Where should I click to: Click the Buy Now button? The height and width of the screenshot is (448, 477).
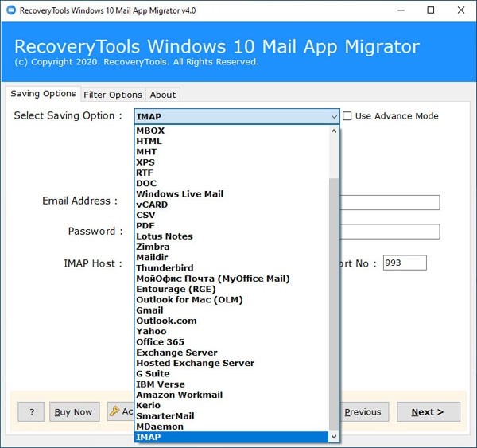[x=72, y=411]
